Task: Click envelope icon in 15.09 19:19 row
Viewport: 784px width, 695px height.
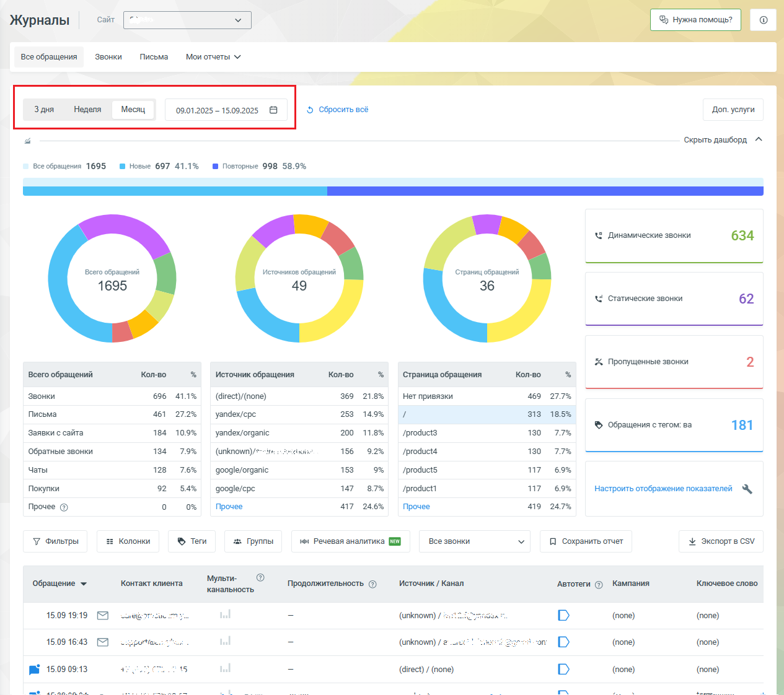Action: [x=103, y=616]
